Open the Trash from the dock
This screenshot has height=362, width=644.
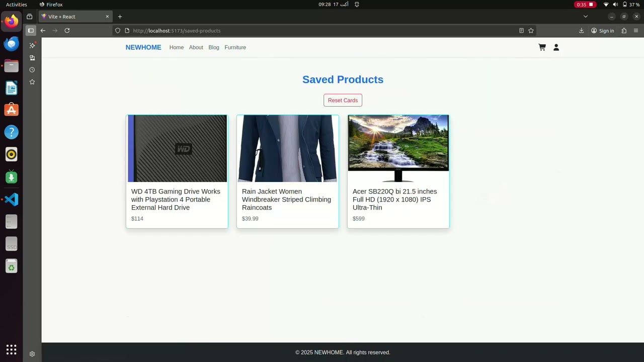pyautogui.click(x=11, y=266)
